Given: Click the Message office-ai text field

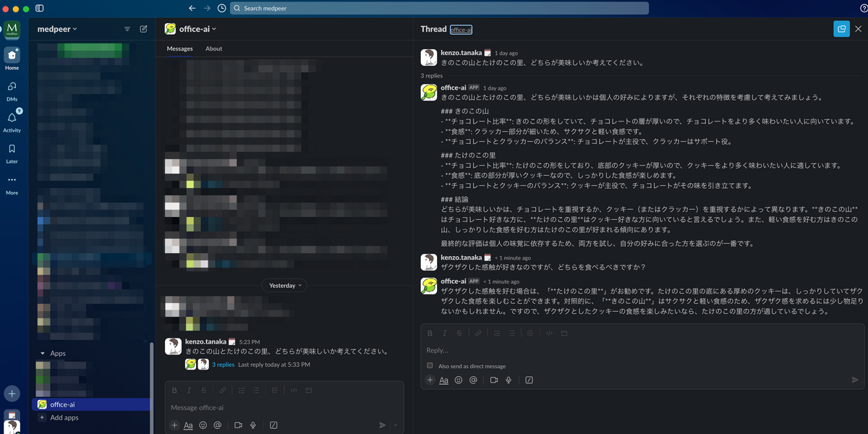Looking at the screenshot, I should coord(284,408).
